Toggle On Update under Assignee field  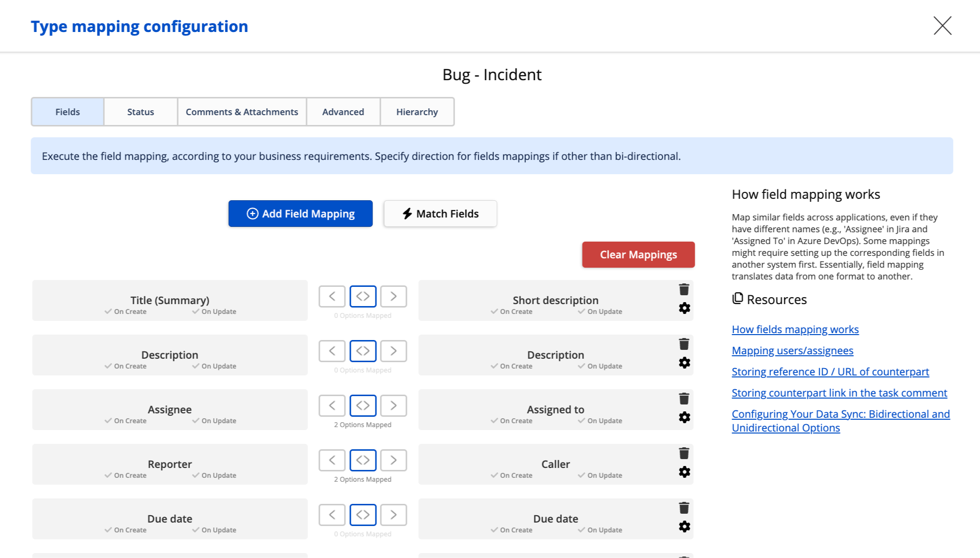pos(214,421)
